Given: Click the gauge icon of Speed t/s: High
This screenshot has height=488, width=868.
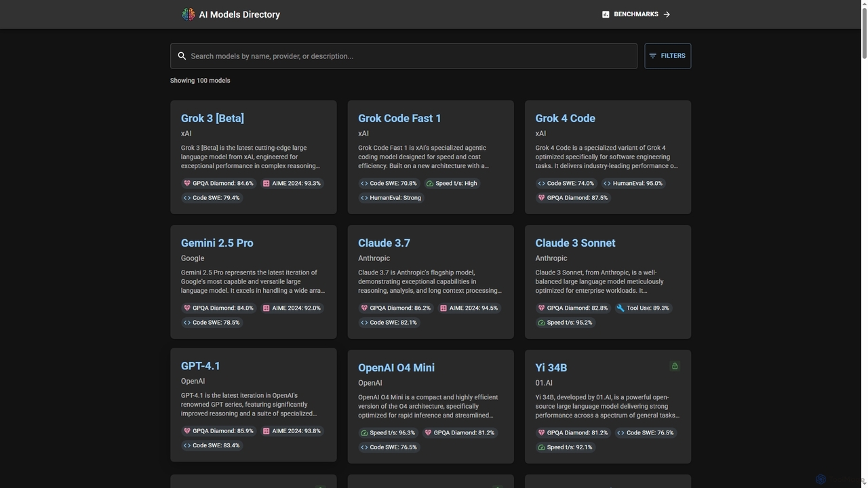Looking at the screenshot, I should 430,184.
